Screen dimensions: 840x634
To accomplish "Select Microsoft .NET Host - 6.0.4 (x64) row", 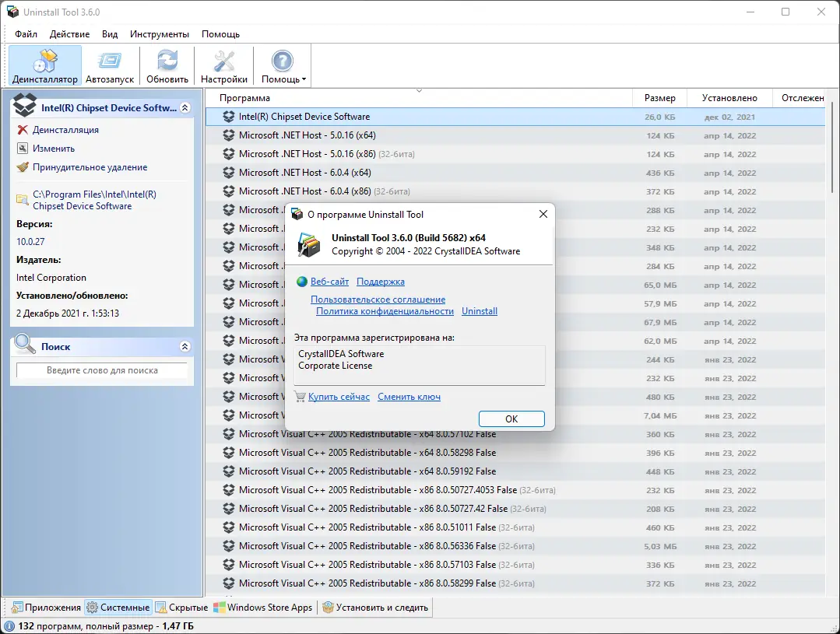I will tap(515, 173).
